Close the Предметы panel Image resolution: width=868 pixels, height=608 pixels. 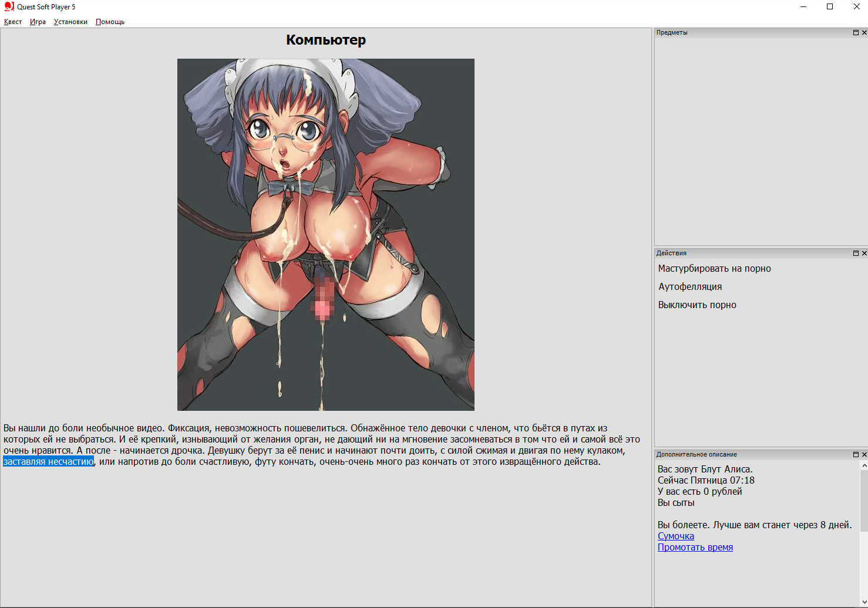coord(864,33)
